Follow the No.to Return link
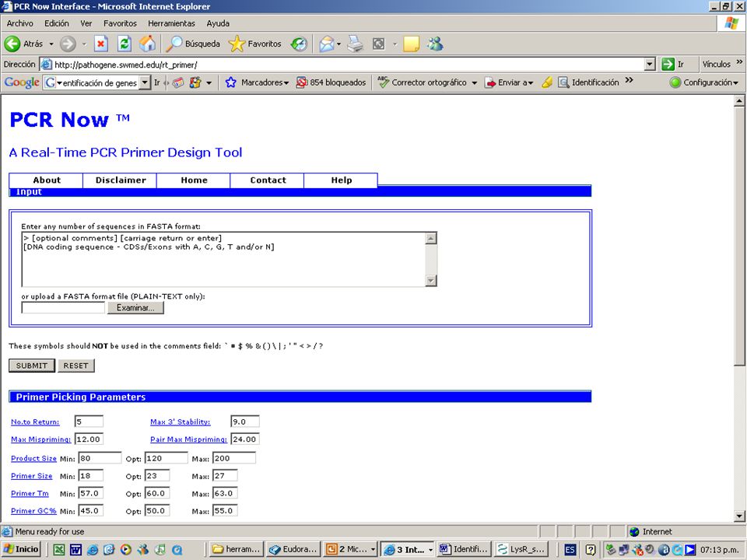The width and height of the screenshot is (747, 560). [x=35, y=422]
